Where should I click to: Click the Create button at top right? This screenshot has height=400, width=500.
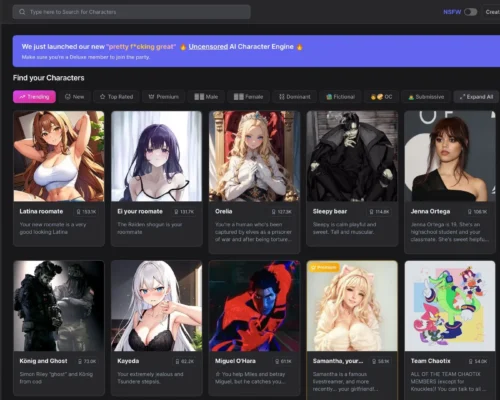click(492, 12)
